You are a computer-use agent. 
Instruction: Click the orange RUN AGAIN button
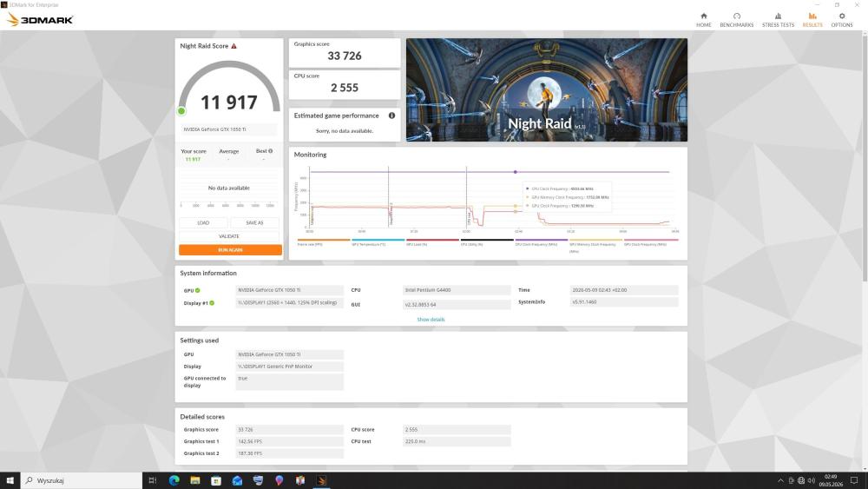[230, 250]
